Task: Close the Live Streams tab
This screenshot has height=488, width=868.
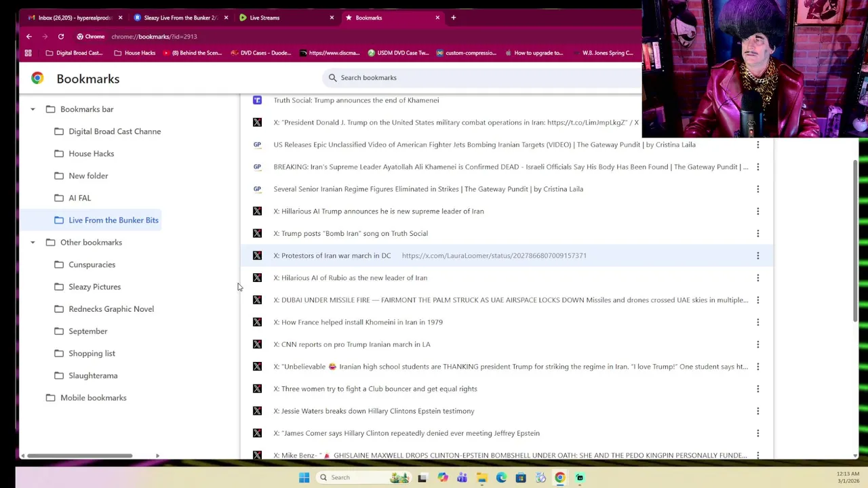Action: tap(332, 18)
